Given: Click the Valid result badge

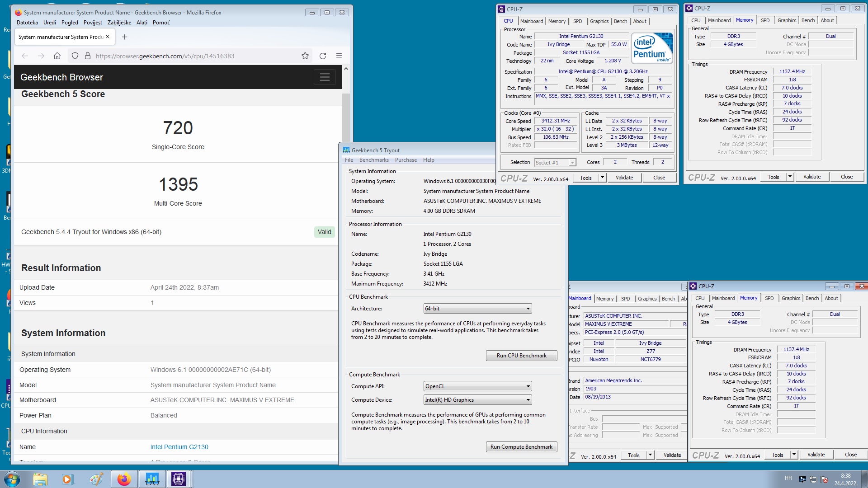Looking at the screenshot, I should pyautogui.click(x=324, y=232).
